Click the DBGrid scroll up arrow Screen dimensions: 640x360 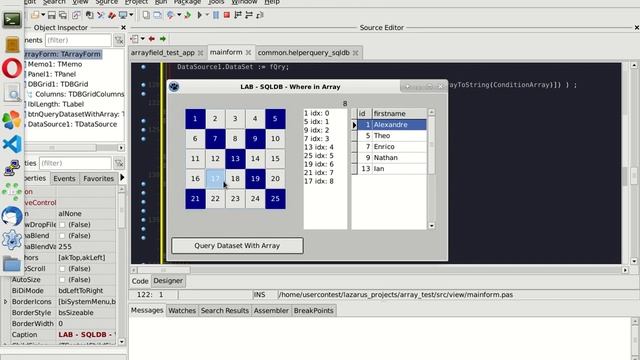click(431, 112)
